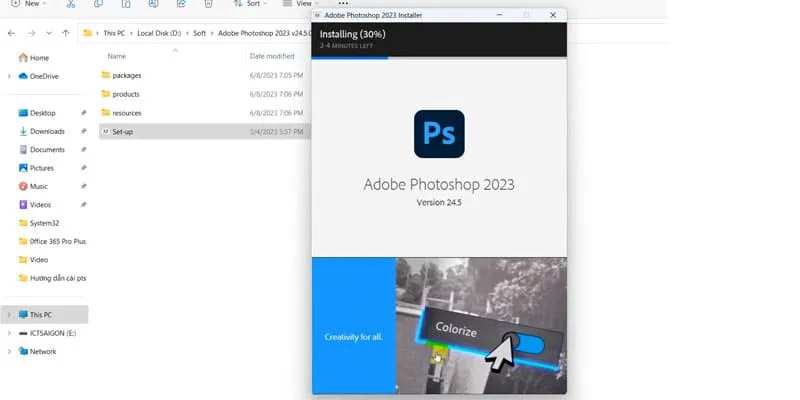Select the resources folder
Screen dimensions: 800x400
click(127, 113)
